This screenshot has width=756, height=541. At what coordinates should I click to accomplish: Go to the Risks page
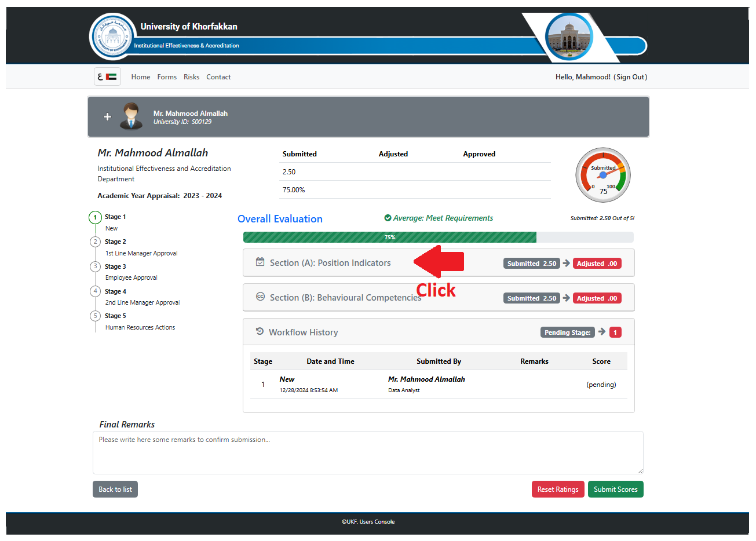click(191, 77)
